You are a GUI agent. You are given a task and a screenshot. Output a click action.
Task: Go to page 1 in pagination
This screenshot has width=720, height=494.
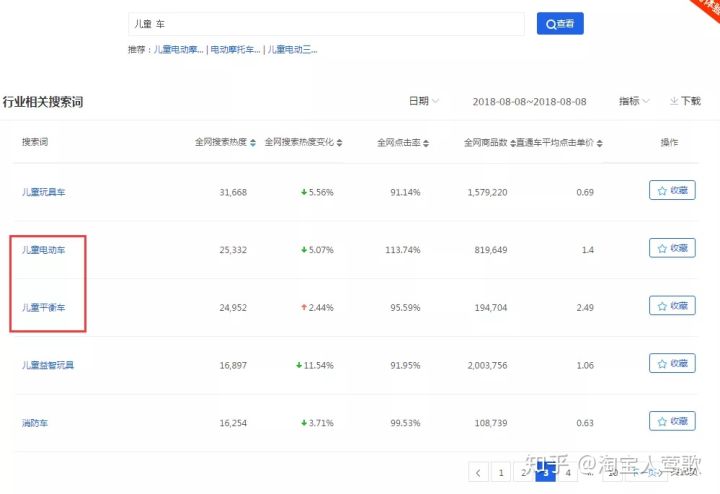(501, 472)
